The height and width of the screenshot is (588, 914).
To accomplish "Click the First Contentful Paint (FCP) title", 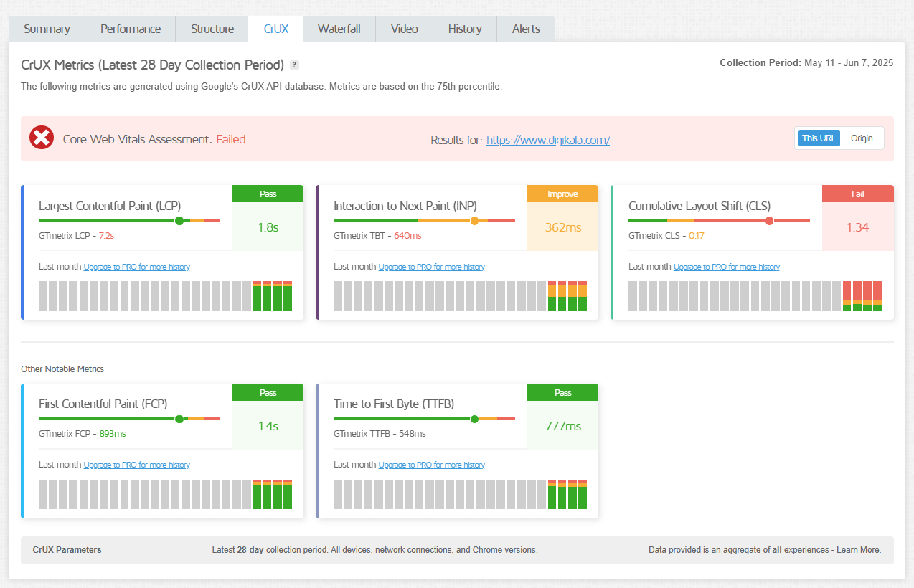I will [x=103, y=404].
